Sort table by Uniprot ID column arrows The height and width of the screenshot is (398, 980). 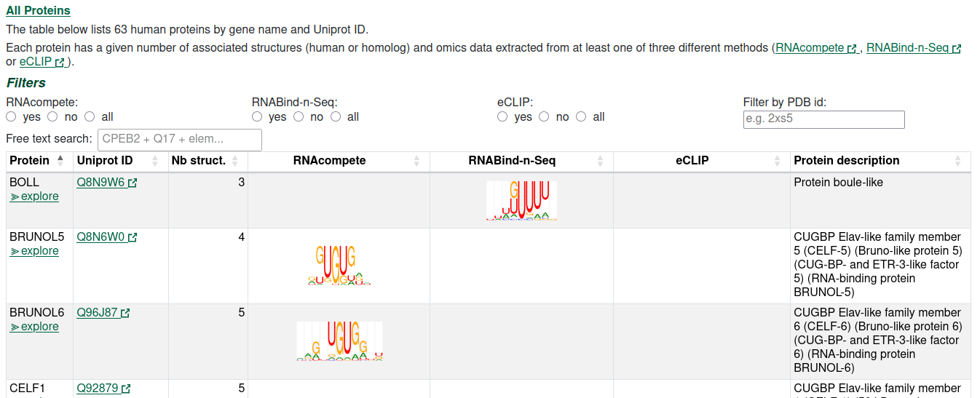[155, 161]
